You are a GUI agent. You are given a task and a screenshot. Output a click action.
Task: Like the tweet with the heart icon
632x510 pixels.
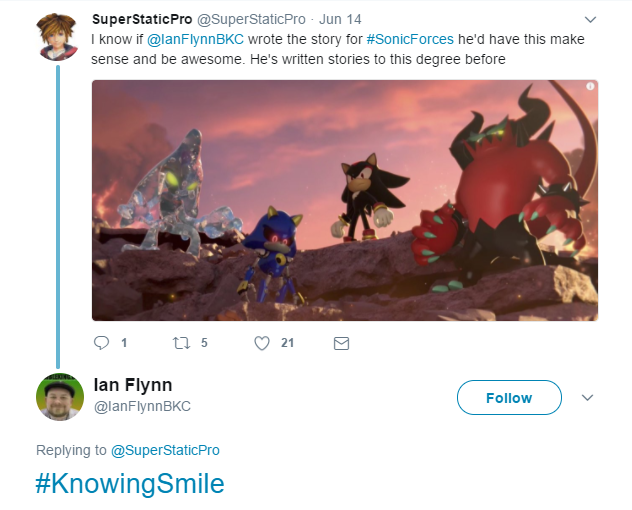tap(262, 343)
